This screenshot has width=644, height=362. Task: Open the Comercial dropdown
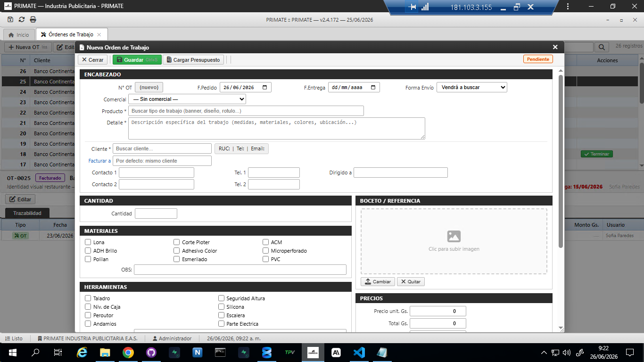[187, 99]
